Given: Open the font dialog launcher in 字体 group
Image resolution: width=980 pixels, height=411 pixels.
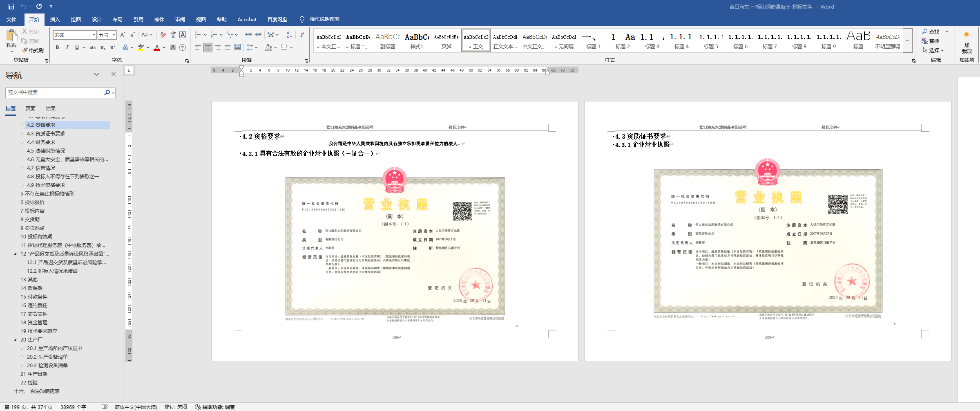Looking at the screenshot, I should (187, 61).
